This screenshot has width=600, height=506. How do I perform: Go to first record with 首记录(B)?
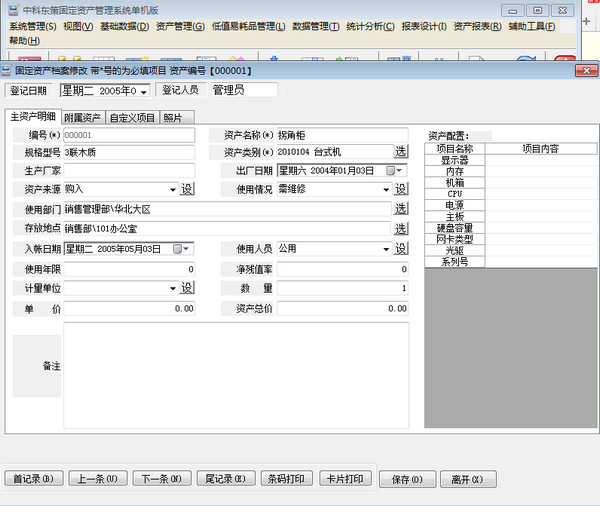[x=34, y=478]
